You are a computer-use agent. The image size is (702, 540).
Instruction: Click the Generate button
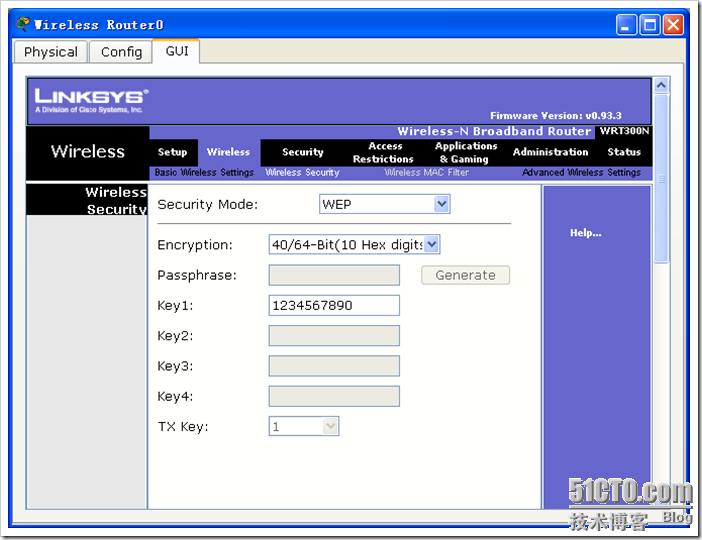point(465,275)
